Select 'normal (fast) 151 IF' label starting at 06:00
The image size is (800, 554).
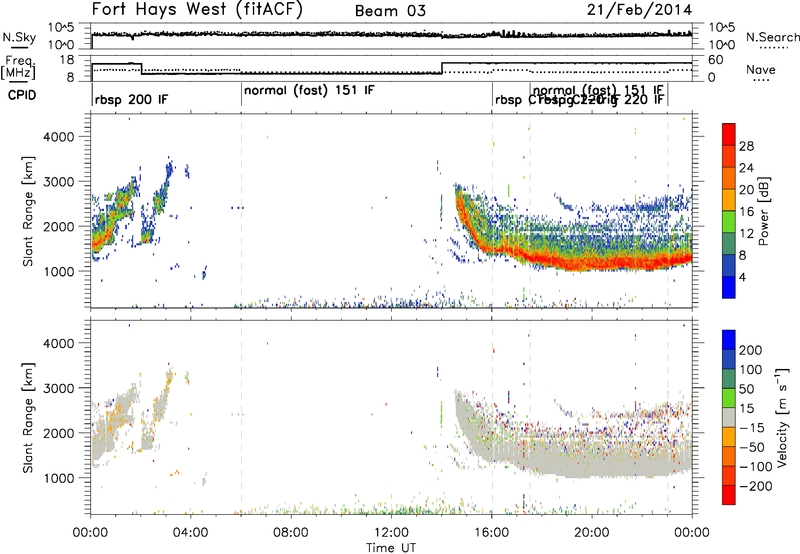coord(309,90)
